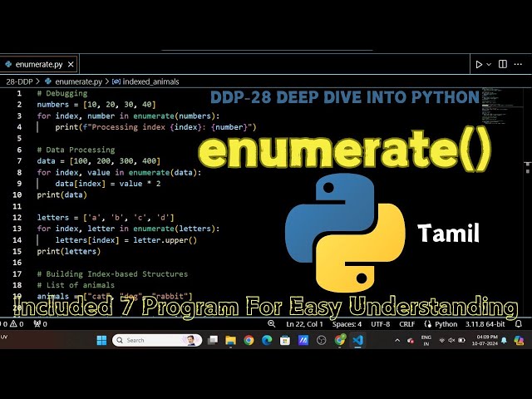Open the battery status tray icon
Image resolution: width=532 pixels, height=399 pixels.
click(x=461, y=340)
